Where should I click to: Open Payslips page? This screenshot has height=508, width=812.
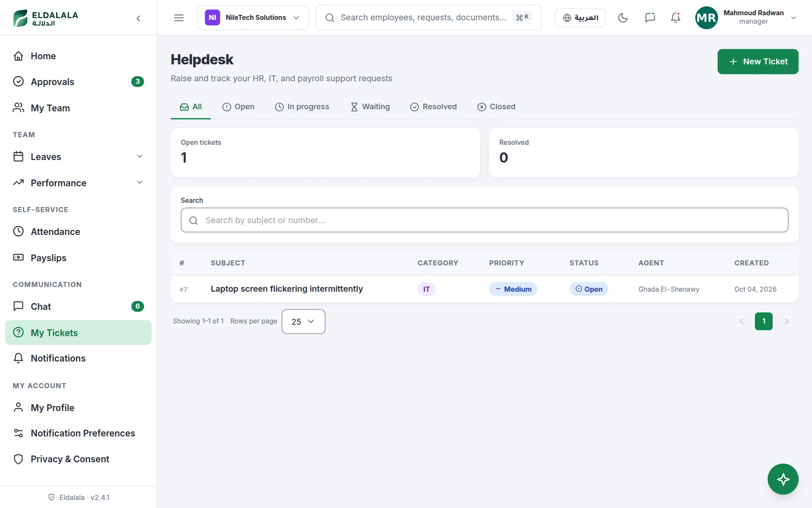point(78,258)
